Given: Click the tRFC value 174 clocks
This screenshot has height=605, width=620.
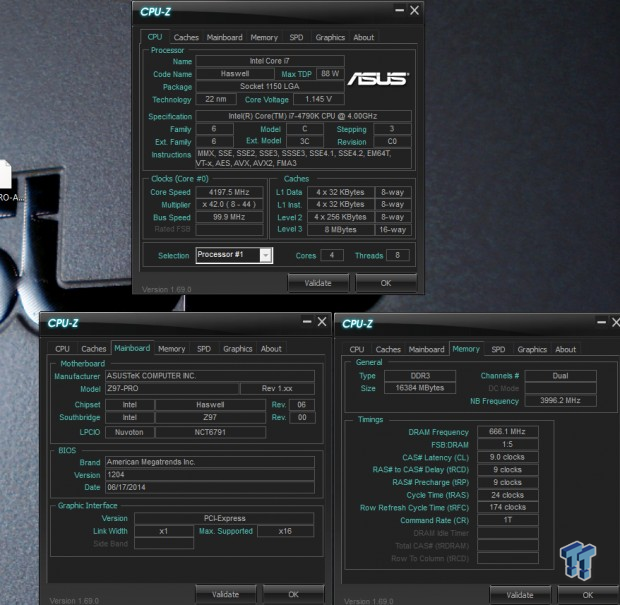Looking at the screenshot, I should tap(508, 507).
